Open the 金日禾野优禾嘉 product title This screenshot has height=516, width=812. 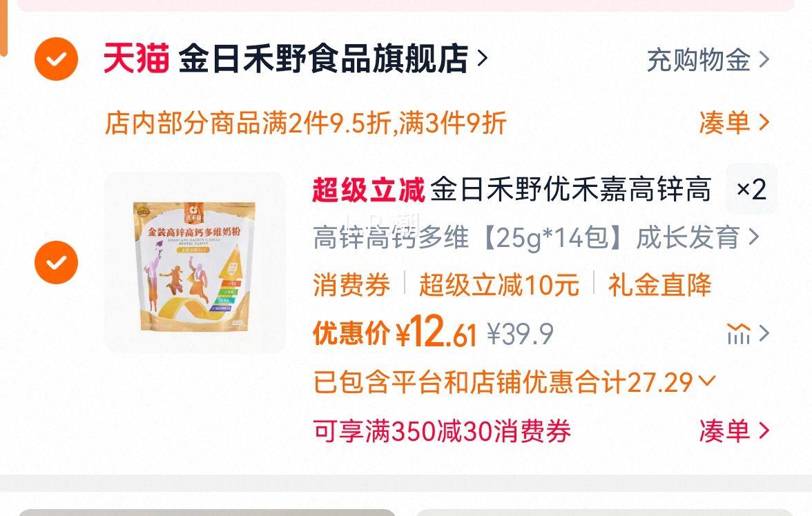[x=570, y=189]
